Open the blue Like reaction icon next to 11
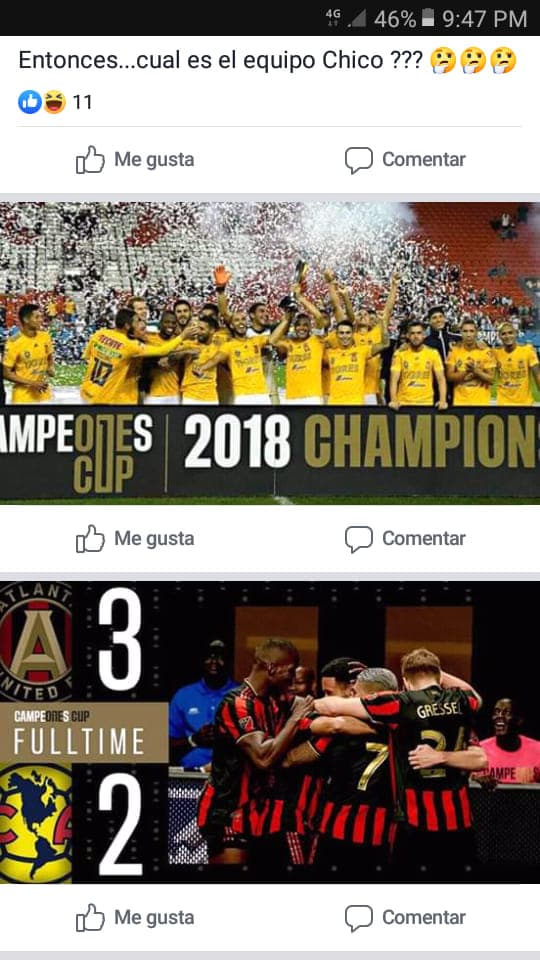Screen dimensions: 540x960 pyautogui.click(x=29, y=102)
